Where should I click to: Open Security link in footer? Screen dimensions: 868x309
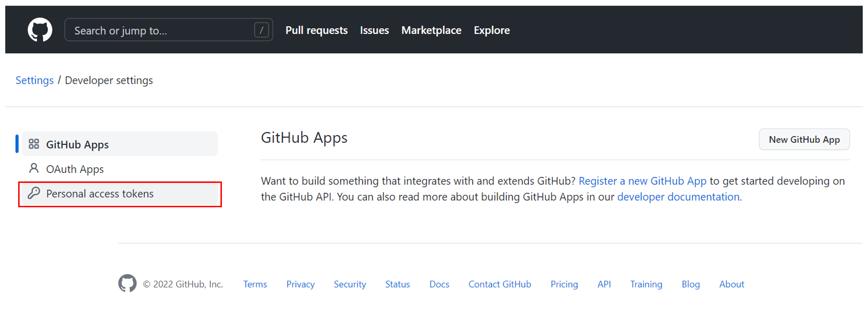[x=350, y=284]
